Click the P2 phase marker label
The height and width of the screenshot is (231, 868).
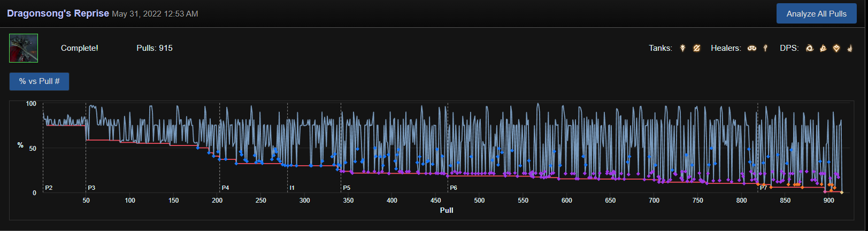(49, 188)
